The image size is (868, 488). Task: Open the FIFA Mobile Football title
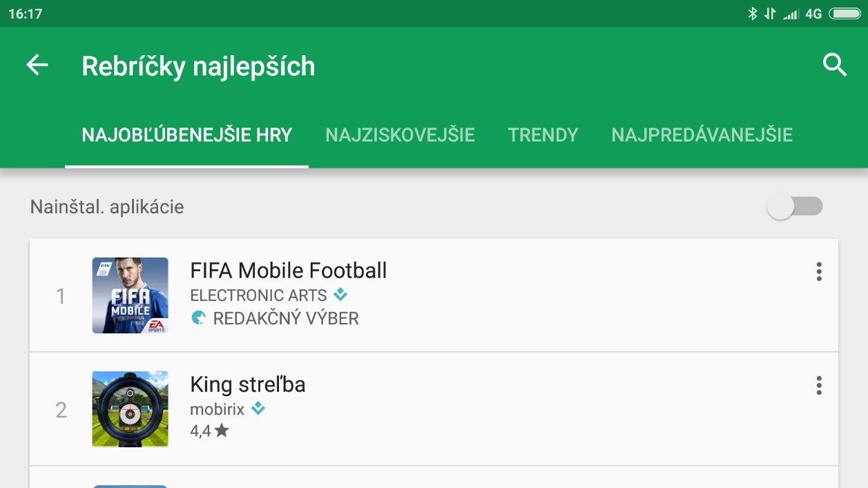click(289, 271)
